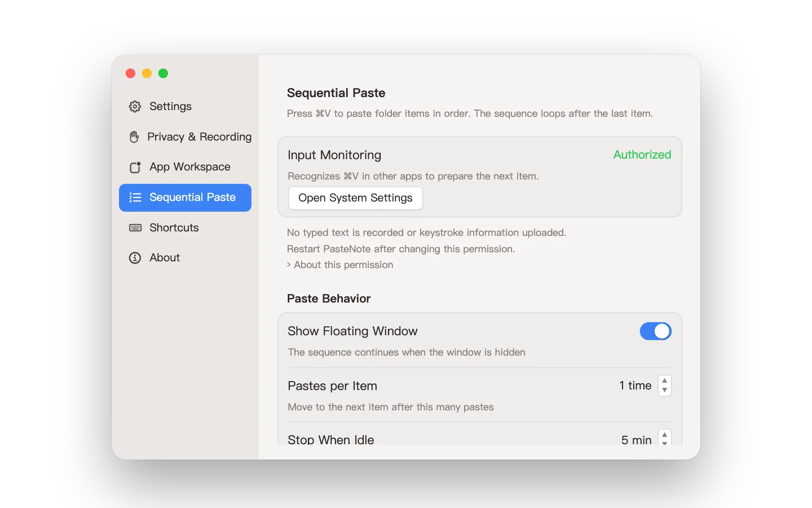Viewport: 812px width, 508px height.
Task: Click the 1 time value field
Action: click(635, 386)
